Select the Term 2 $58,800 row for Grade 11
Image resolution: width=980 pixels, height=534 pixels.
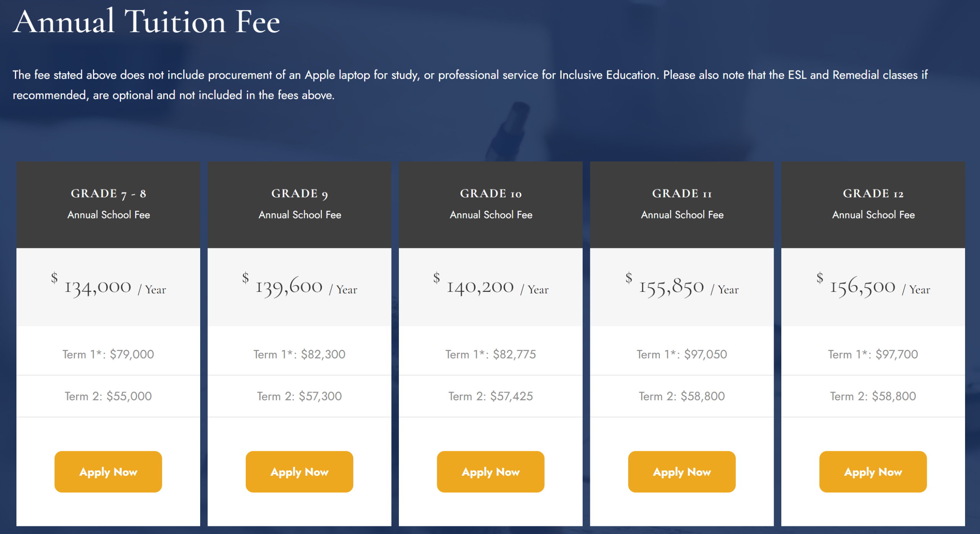coord(682,396)
